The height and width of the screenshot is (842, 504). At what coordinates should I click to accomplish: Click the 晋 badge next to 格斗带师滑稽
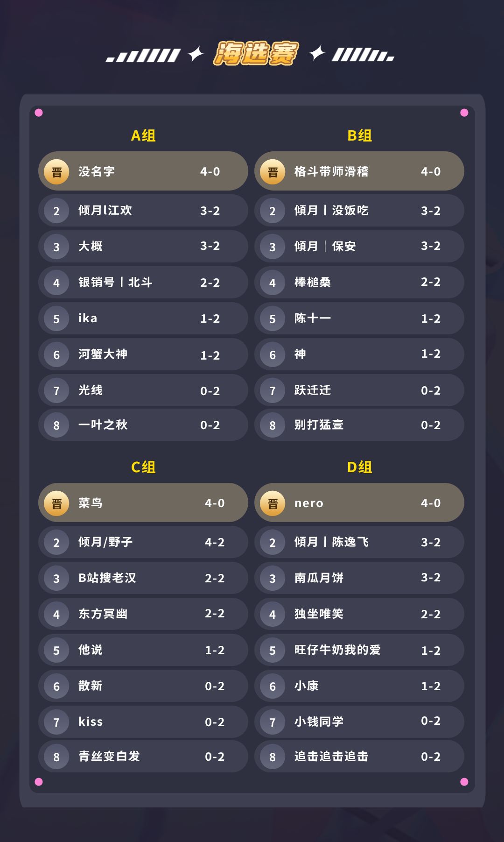[x=273, y=172]
